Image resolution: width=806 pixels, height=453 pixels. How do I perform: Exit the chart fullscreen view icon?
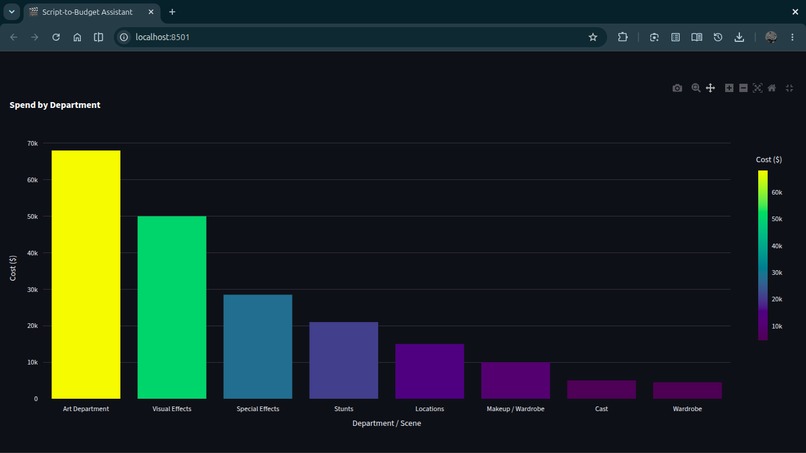(x=790, y=88)
